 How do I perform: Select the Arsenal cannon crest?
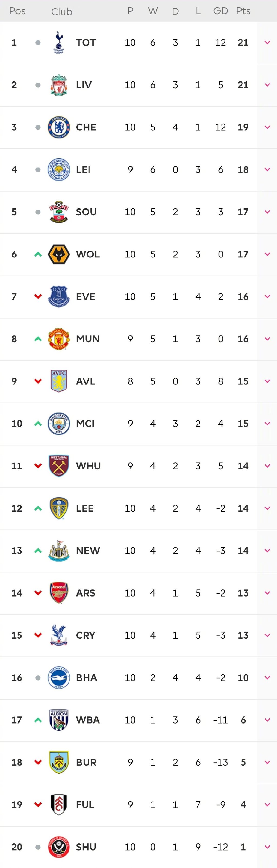coord(59,593)
